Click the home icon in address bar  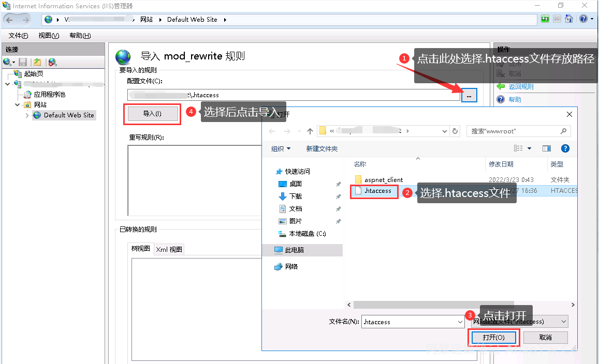569,19
